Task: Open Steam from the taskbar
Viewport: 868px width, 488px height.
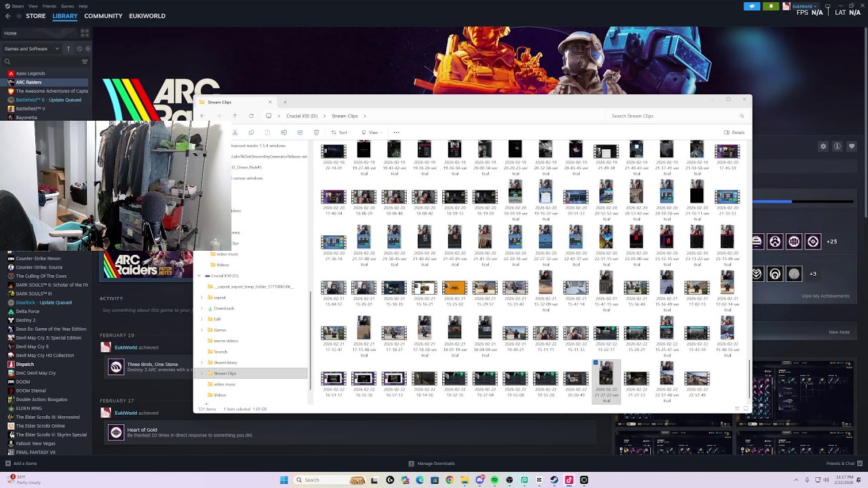Action: click(x=554, y=480)
